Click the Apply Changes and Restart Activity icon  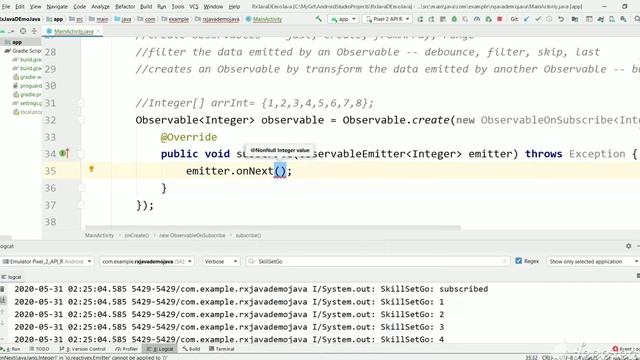pyautogui.click(x=431, y=19)
